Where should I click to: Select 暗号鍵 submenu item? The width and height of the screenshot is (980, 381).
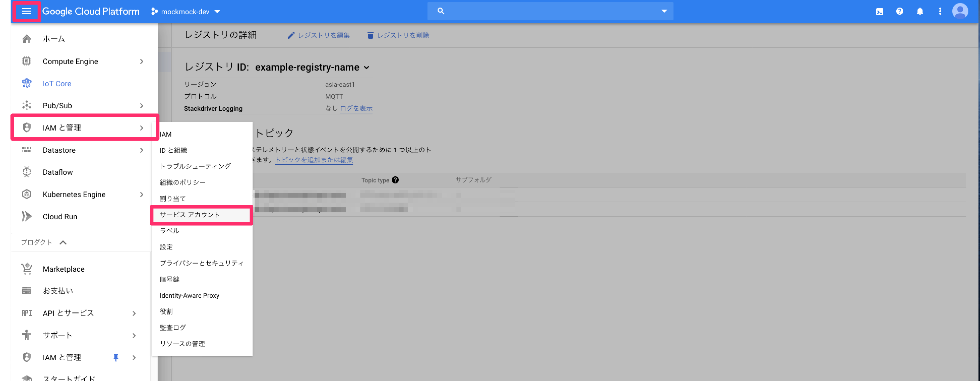[x=202, y=279]
